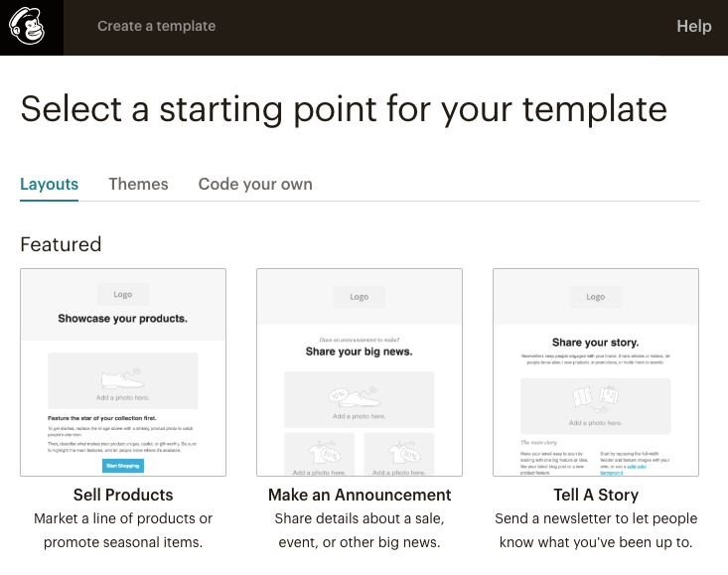Click Logo placeholder in Make an Announcement preview
This screenshot has width=728, height=575.
360,296
